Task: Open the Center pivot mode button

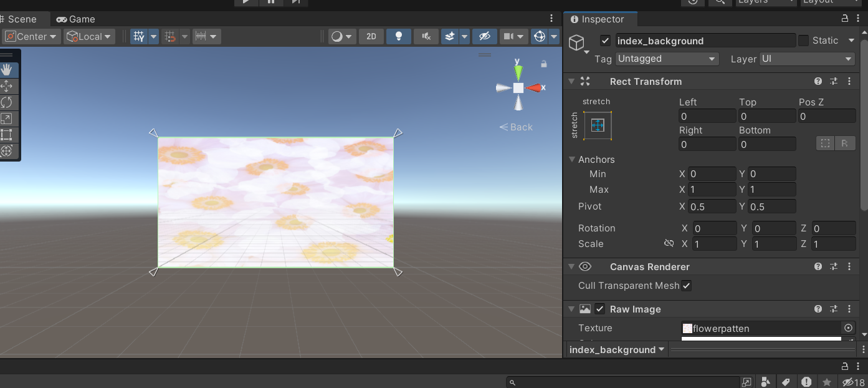Action: tap(32, 36)
